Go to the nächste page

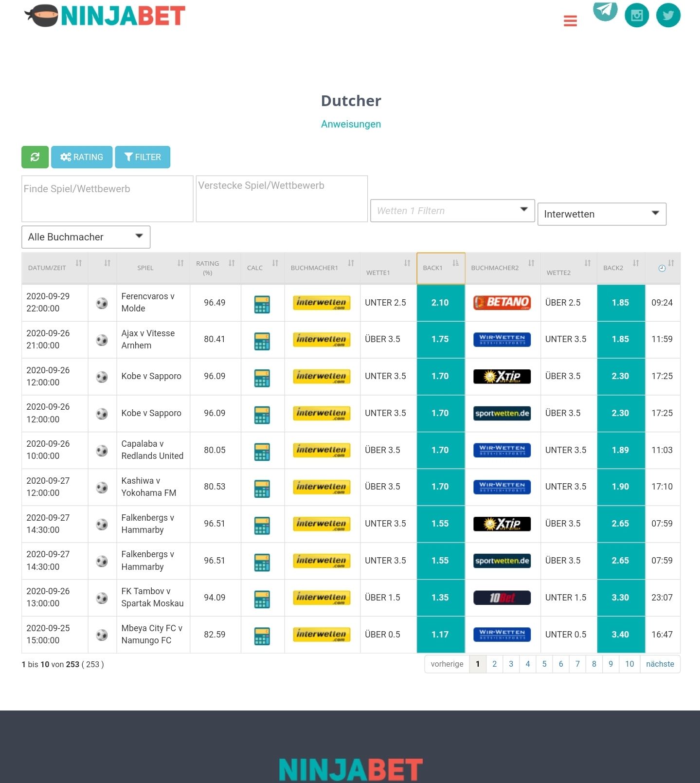tap(660, 664)
